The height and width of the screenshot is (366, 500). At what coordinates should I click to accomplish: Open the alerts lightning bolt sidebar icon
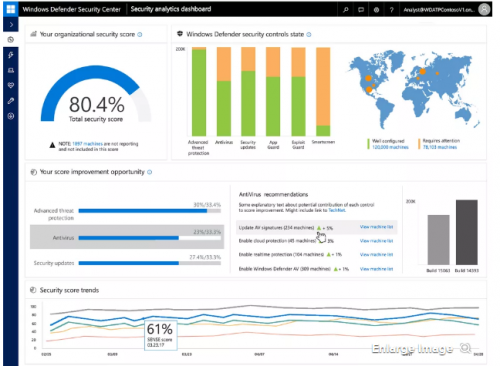(11, 55)
